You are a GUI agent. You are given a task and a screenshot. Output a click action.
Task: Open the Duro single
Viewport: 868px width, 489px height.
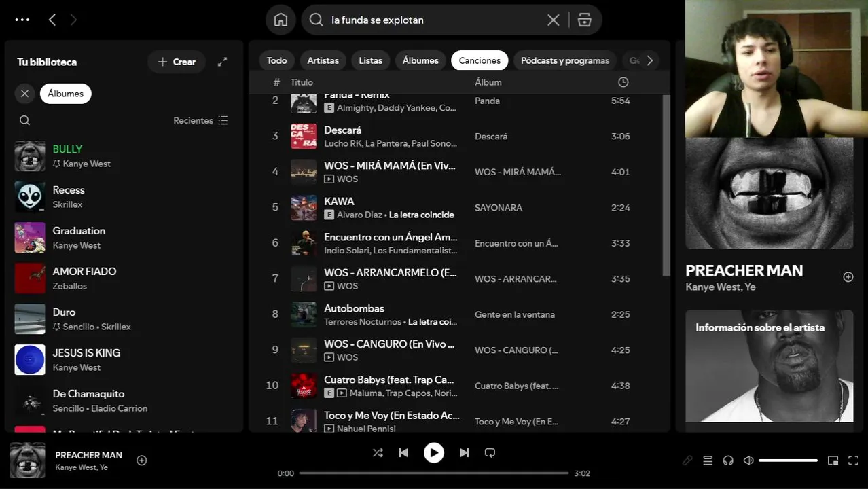pyautogui.click(x=124, y=319)
